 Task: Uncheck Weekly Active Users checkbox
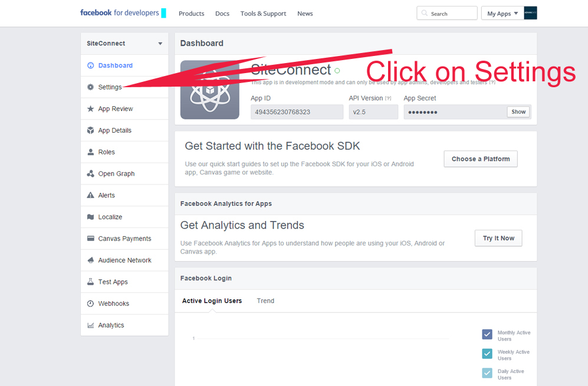click(x=487, y=354)
